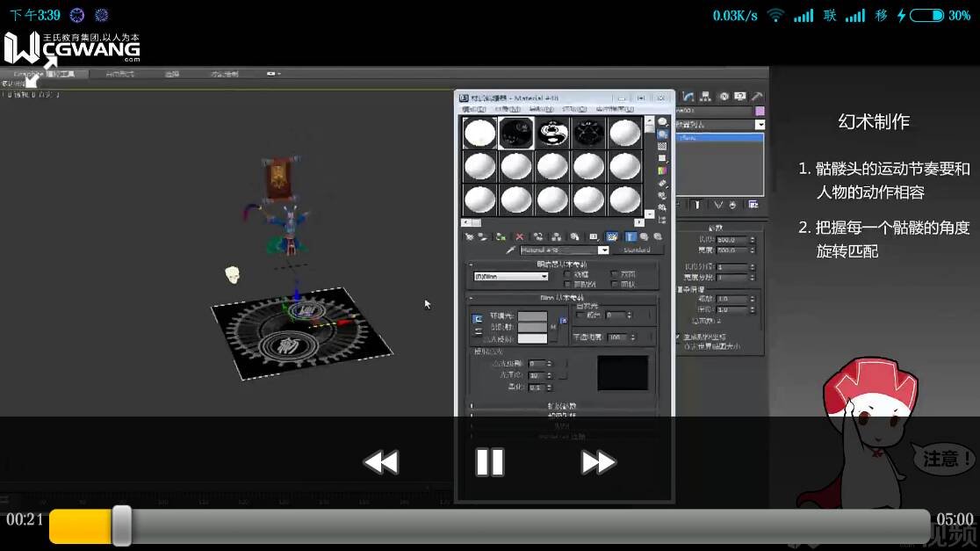Click diffuse color swatch

click(532, 327)
